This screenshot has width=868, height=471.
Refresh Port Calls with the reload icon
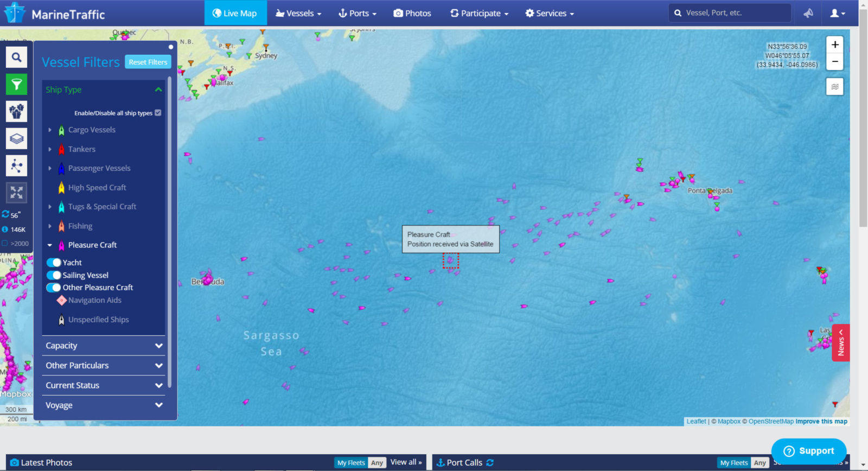coord(490,462)
